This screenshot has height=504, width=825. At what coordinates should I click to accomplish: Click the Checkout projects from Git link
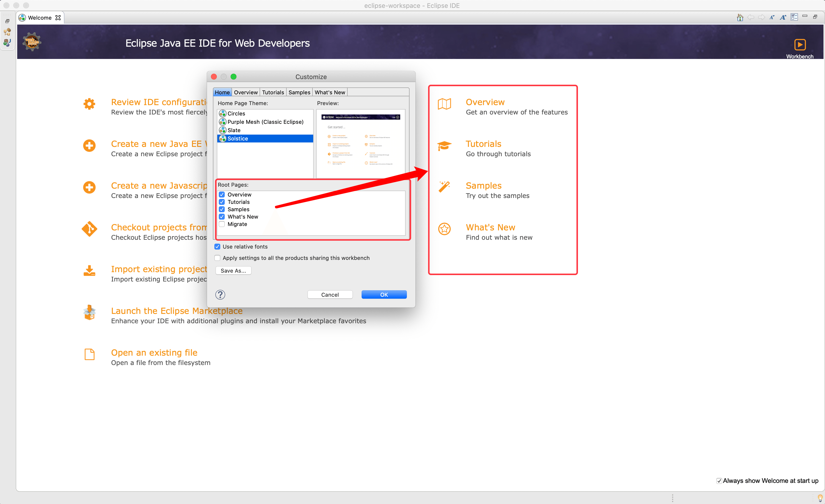coord(159,227)
